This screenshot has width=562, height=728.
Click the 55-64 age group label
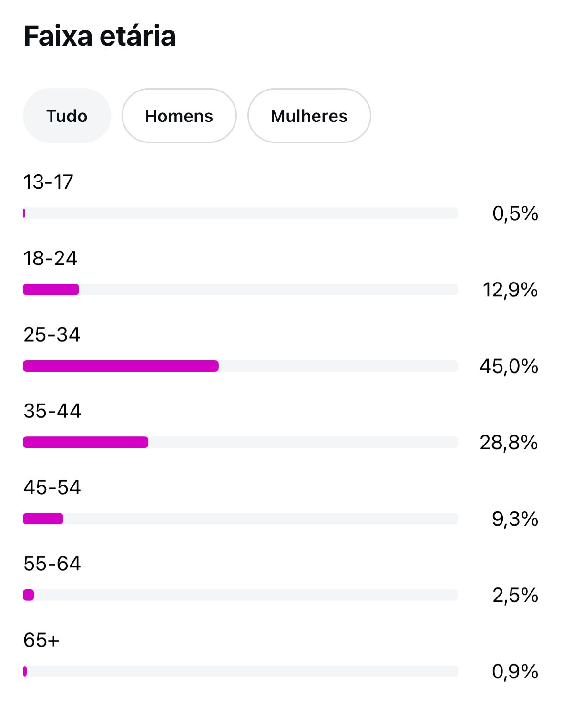click(52, 564)
